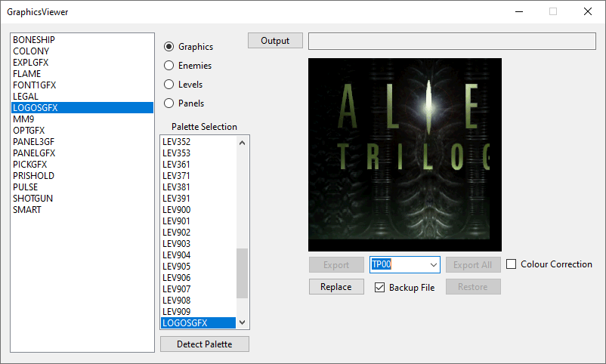Select PRISHOLD in the file list
Screen dimensions: 606x364
(82, 176)
